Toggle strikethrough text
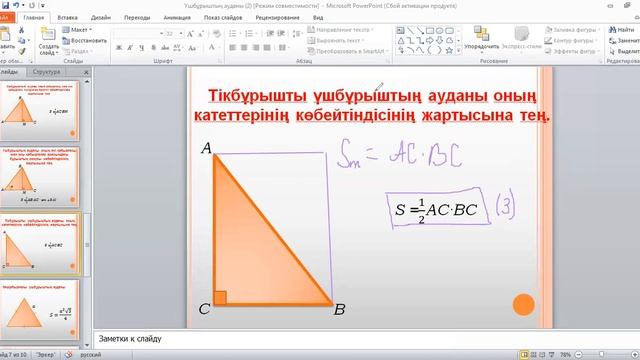This screenshot has height=360, width=640. coord(165,48)
